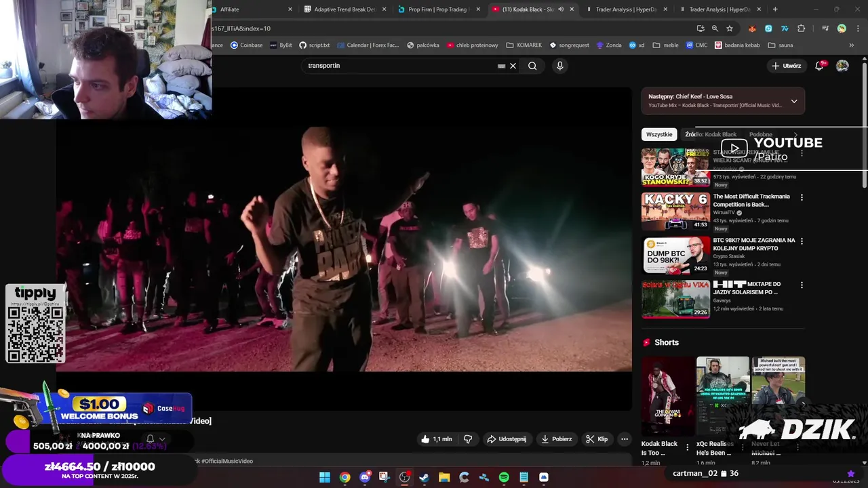Open Chrome from taskbar
The height and width of the screenshot is (488, 868).
[x=344, y=477]
